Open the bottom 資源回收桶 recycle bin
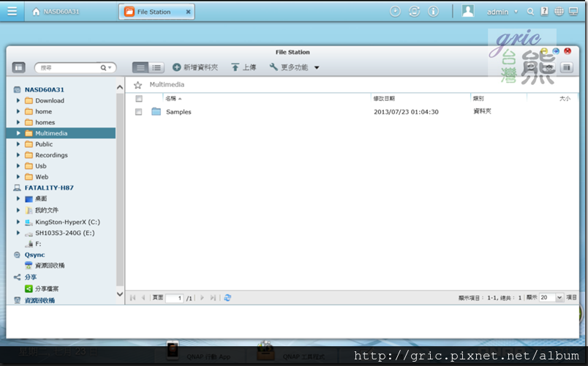This screenshot has width=588, height=366. point(39,300)
